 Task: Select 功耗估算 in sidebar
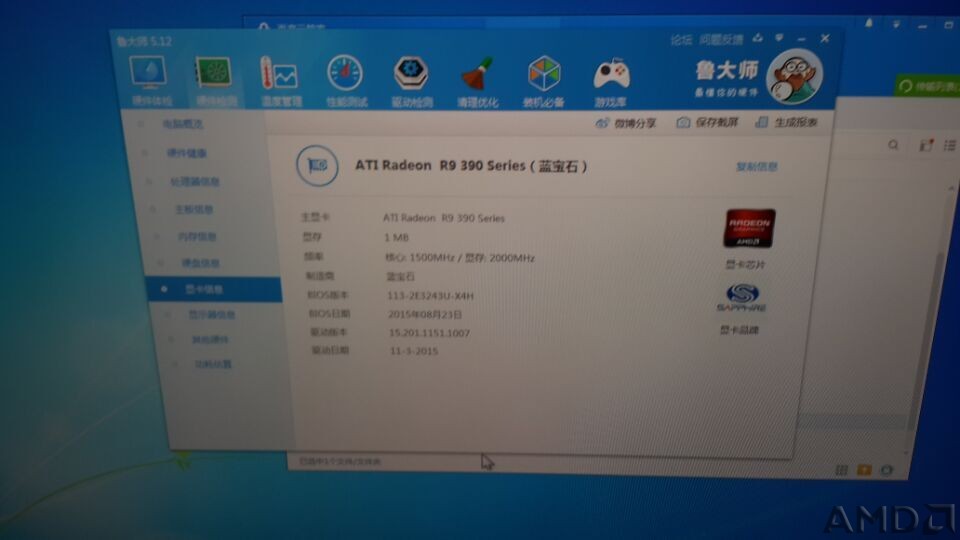[212, 364]
